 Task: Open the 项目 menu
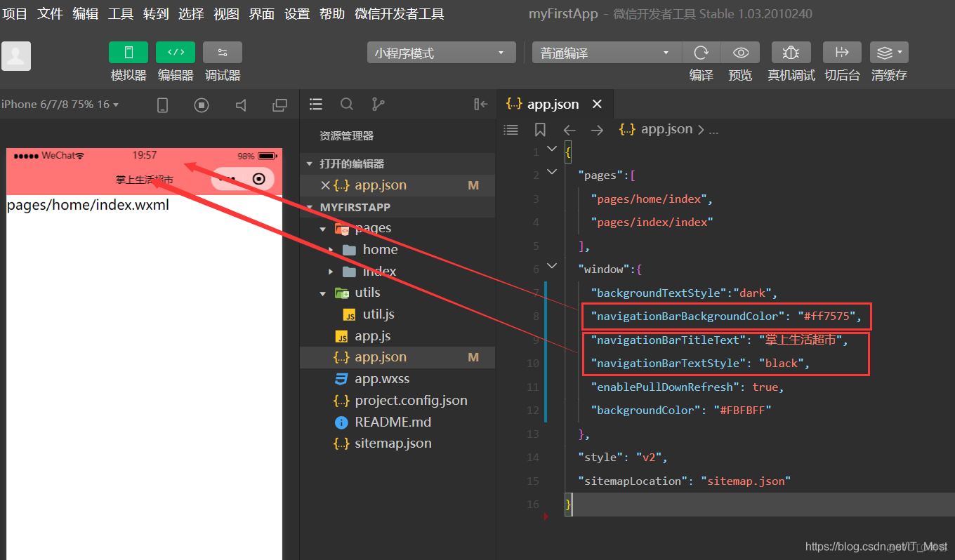click(x=15, y=14)
